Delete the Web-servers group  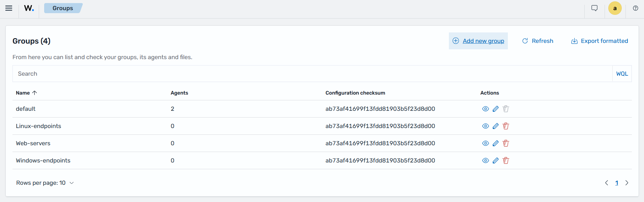point(506,143)
